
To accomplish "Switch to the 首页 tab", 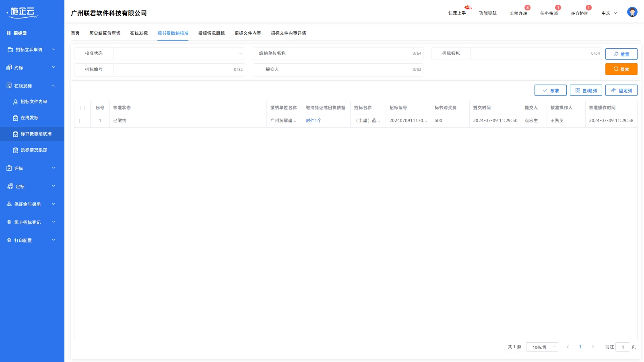I will pyautogui.click(x=75, y=33).
